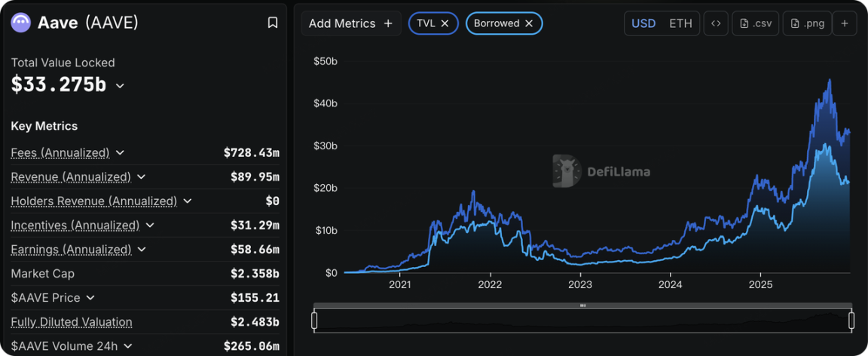Screen dimensions: 868x356
Task: Open the embed code icon button
Action: click(716, 23)
